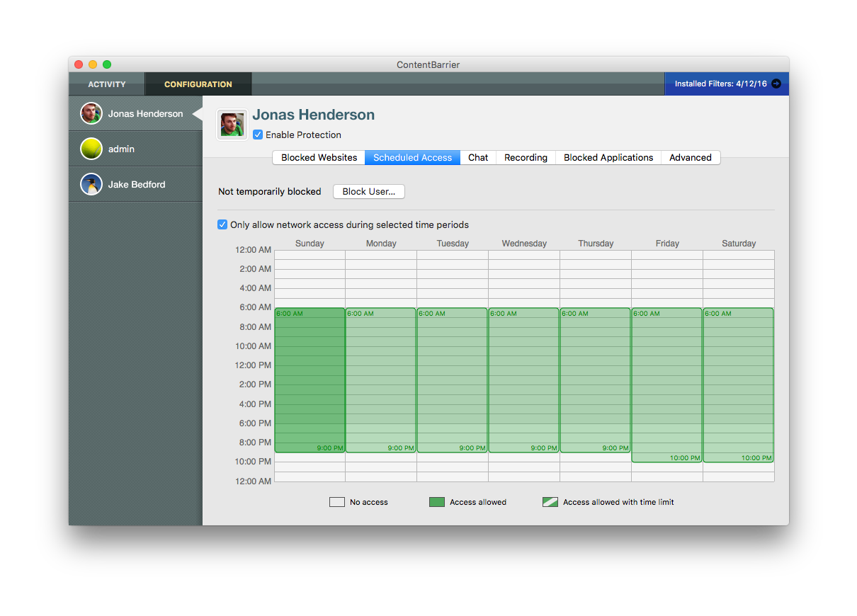Click Friday's access block ending 10:00 PM

(x=667, y=385)
